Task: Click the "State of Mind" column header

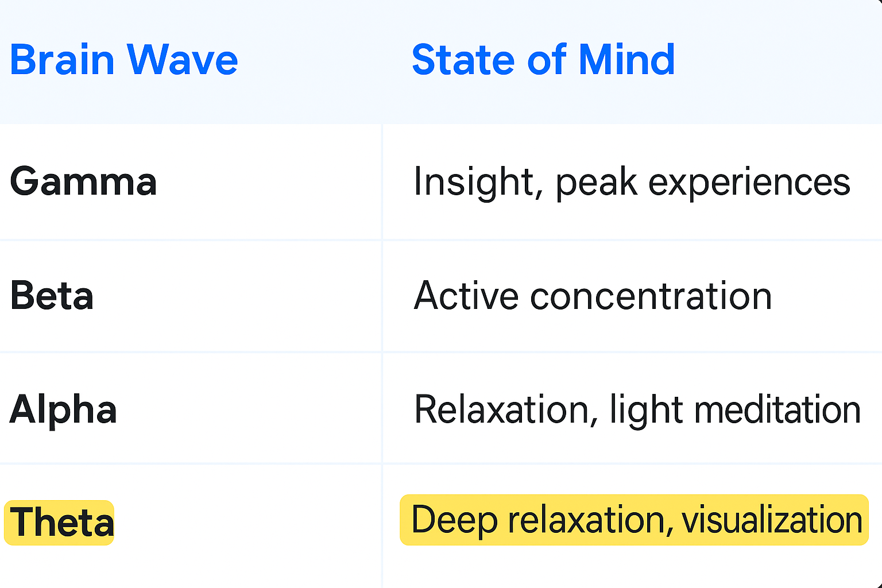Action: point(543,60)
